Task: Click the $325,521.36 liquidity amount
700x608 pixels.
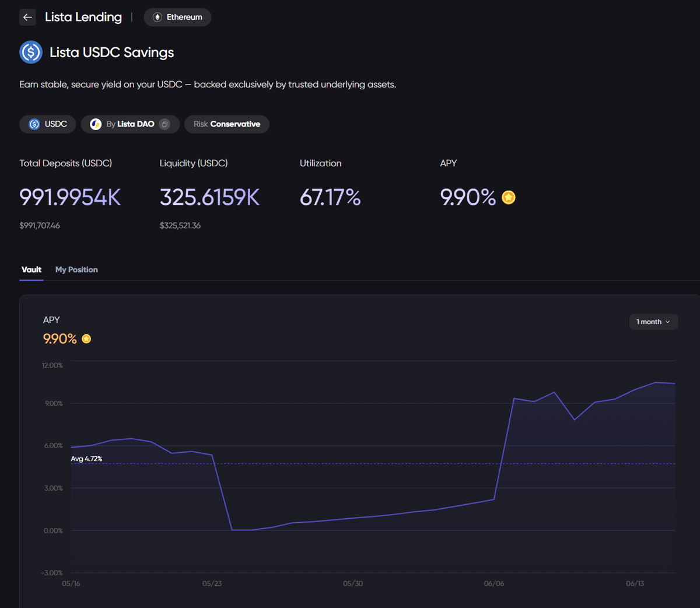Action: tap(180, 226)
